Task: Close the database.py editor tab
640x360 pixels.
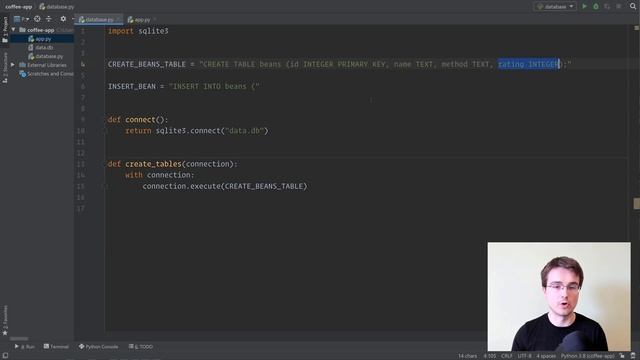Action: coord(118,20)
